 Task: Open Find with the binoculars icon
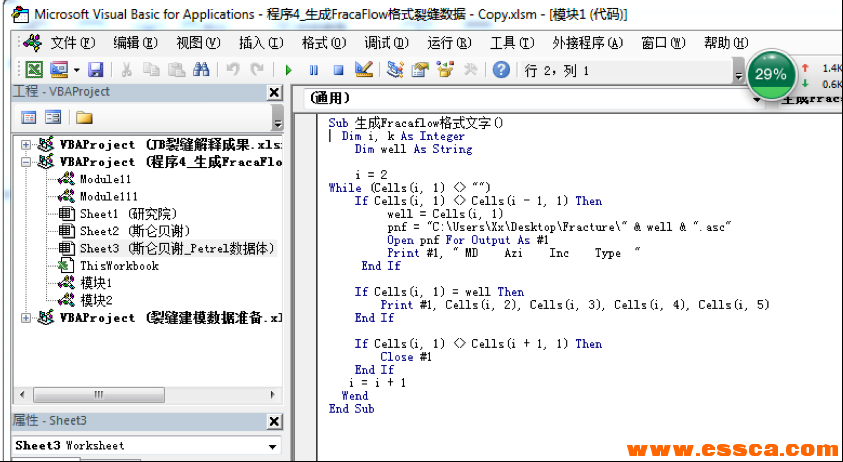coord(201,69)
